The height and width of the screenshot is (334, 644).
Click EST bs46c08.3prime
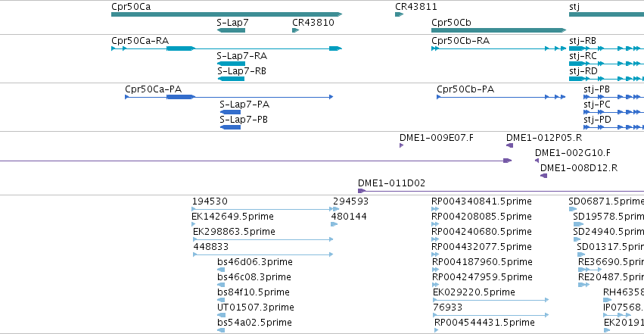221,285
